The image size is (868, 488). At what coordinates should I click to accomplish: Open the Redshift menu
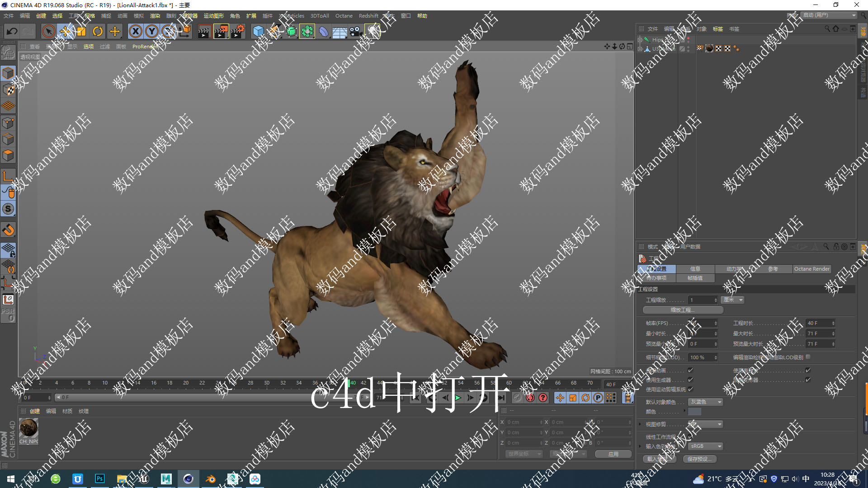coord(368,16)
